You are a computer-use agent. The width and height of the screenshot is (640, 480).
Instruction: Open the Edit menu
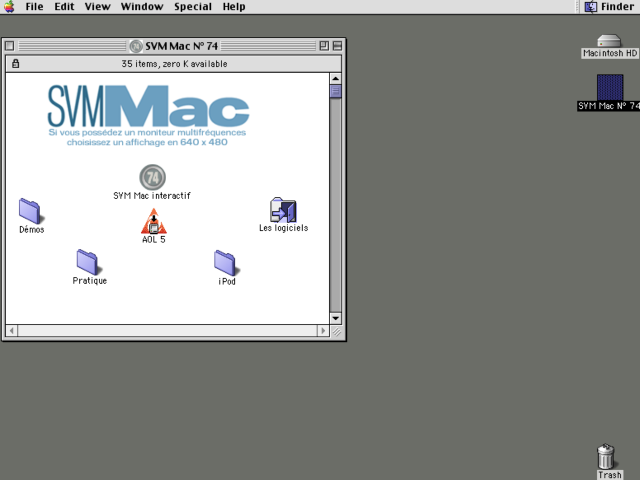64,7
